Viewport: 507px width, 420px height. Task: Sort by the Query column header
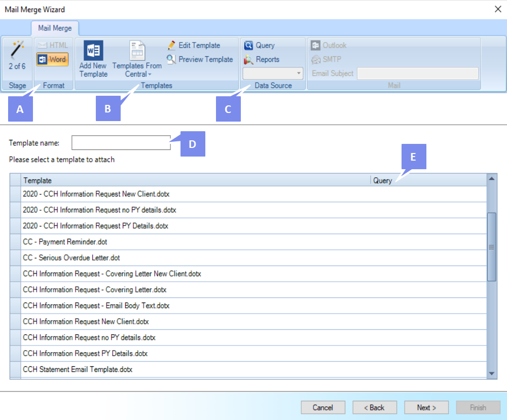click(x=429, y=180)
